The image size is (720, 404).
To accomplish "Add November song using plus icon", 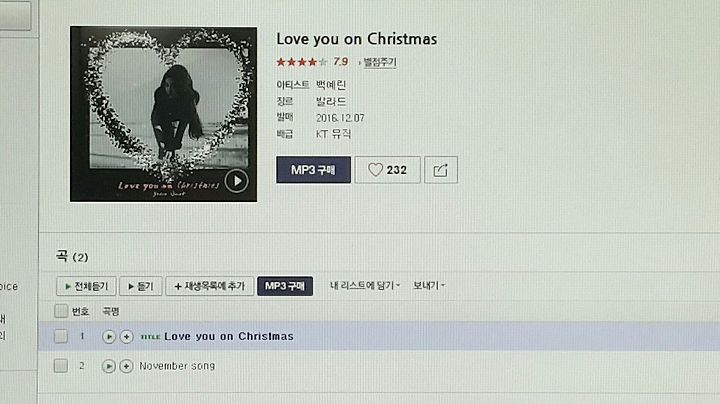I will [126, 366].
